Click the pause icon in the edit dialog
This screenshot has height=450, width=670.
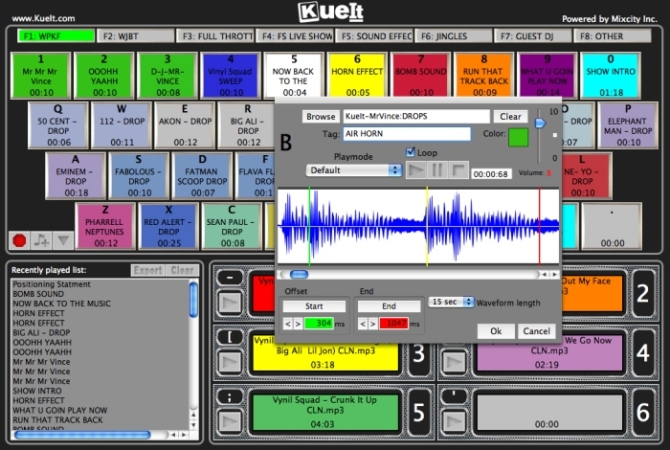tap(437, 170)
